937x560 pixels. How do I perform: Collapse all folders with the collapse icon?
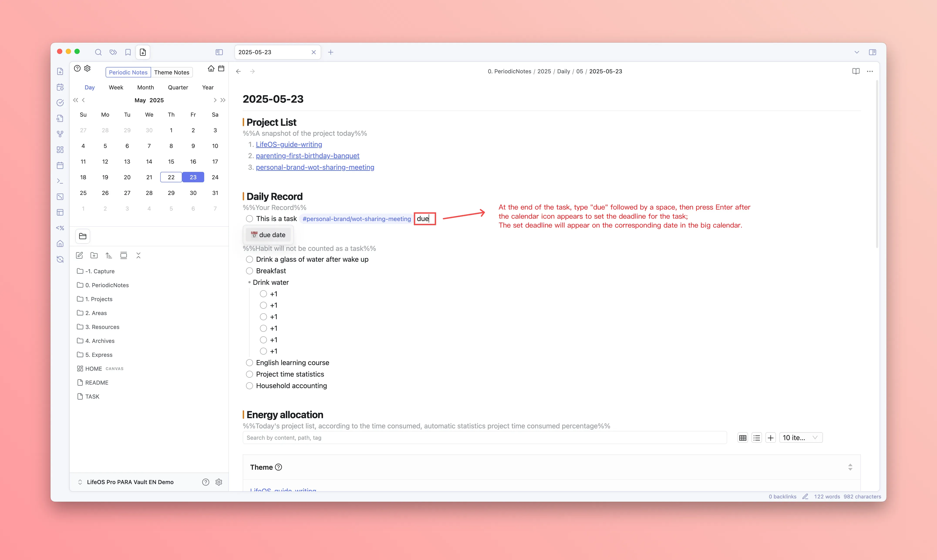[138, 255]
